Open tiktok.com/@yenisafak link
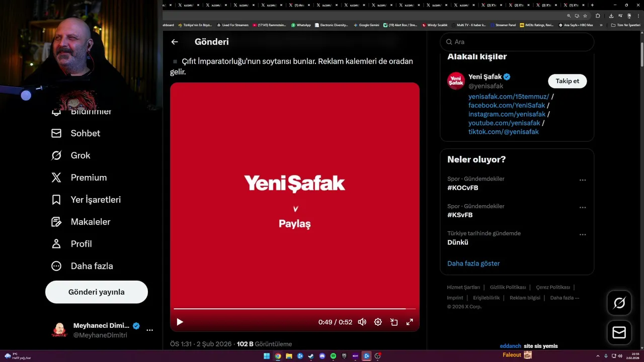Viewport: 644px width, 362px height. pos(503,132)
